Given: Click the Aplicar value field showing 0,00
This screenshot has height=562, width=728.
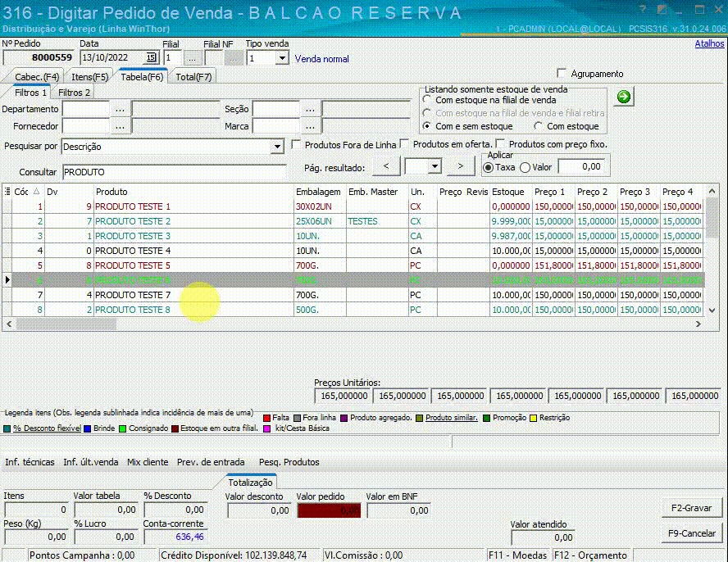Looking at the screenshot, I should tap(582, 166).
